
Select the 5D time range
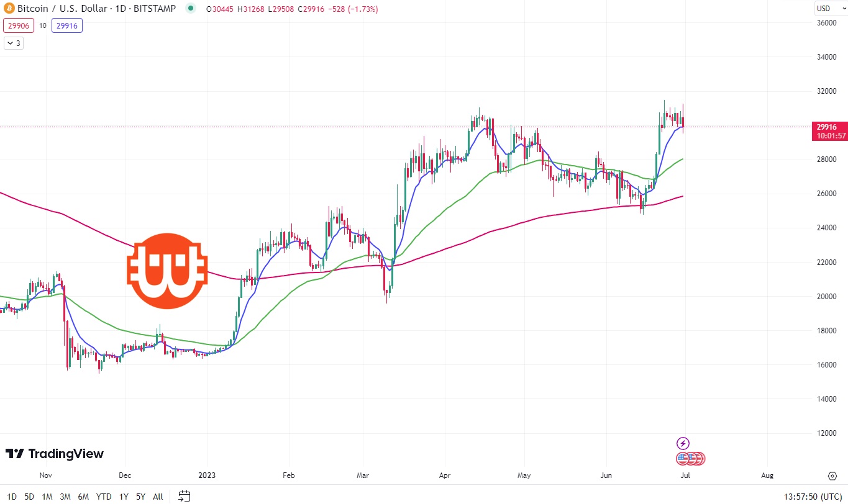(29, 497)
